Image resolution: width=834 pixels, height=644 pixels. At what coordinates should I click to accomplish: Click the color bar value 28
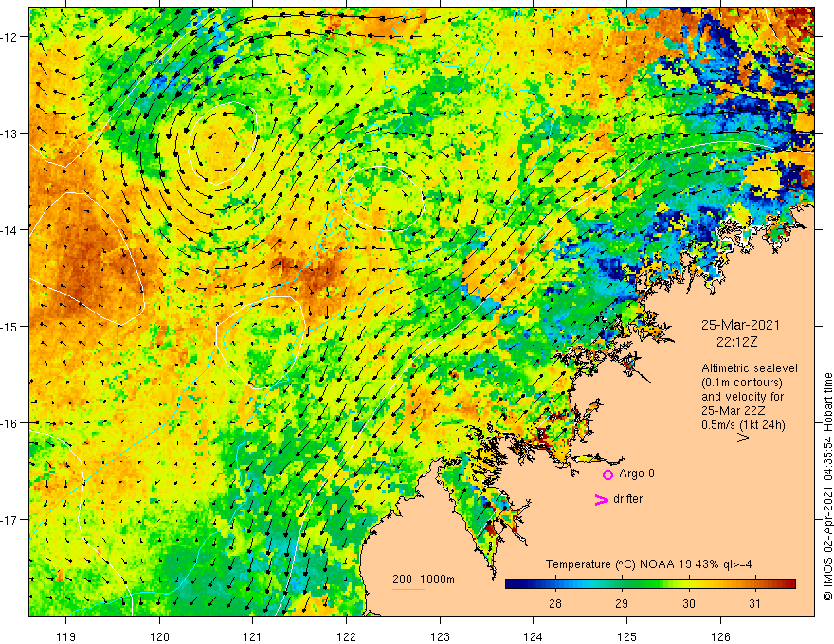(x=555, y=604)
